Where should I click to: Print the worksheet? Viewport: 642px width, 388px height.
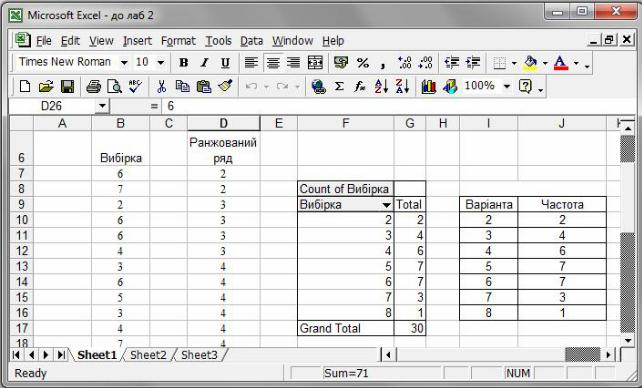tap(93, 86)
